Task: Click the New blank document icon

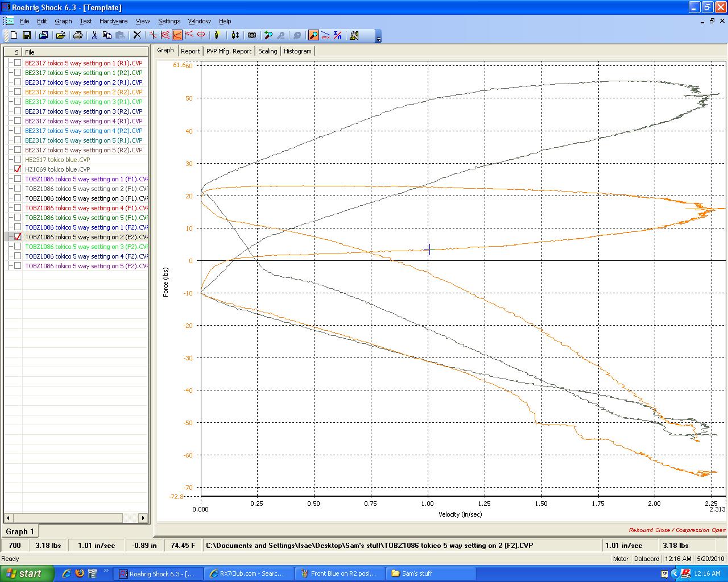Action: pyautogui.click(x=14, y=35)
